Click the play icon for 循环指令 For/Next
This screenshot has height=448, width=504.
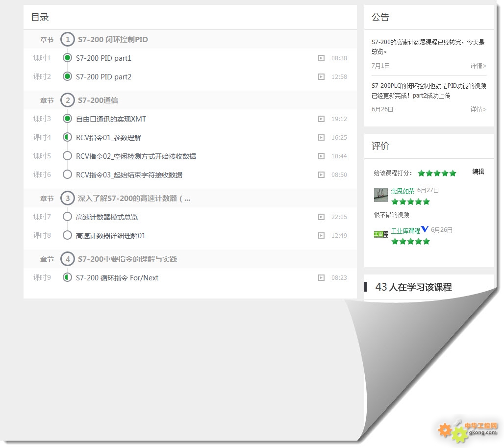coord(321,277)
